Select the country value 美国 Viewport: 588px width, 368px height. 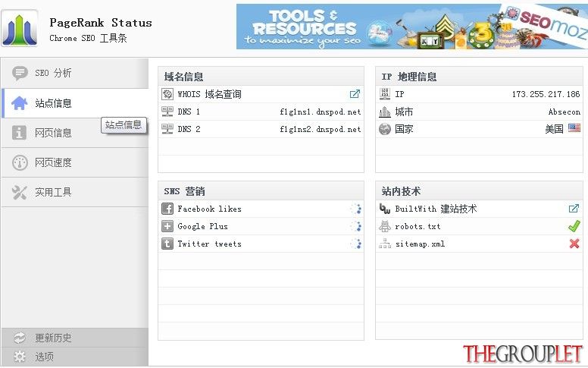point(554,129)
